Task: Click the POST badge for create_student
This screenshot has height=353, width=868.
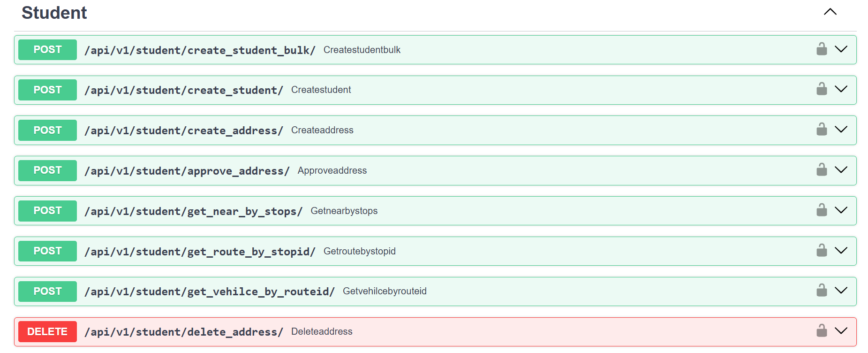Action: [47, 90]
